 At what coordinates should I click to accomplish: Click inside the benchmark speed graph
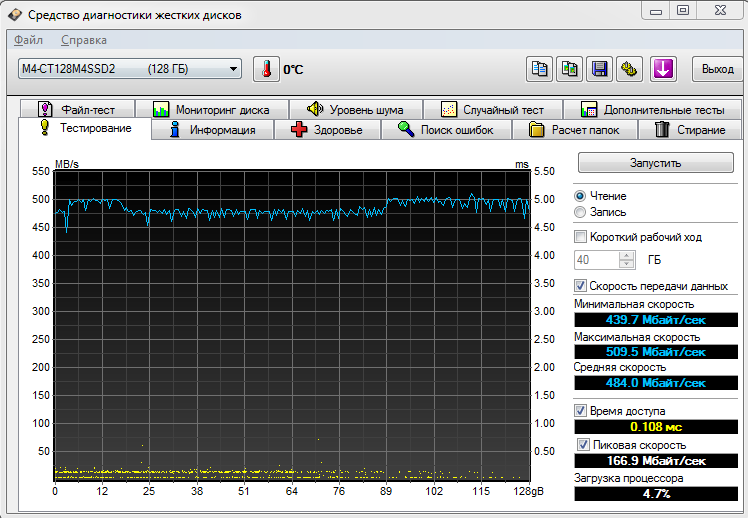coord(292,325)
